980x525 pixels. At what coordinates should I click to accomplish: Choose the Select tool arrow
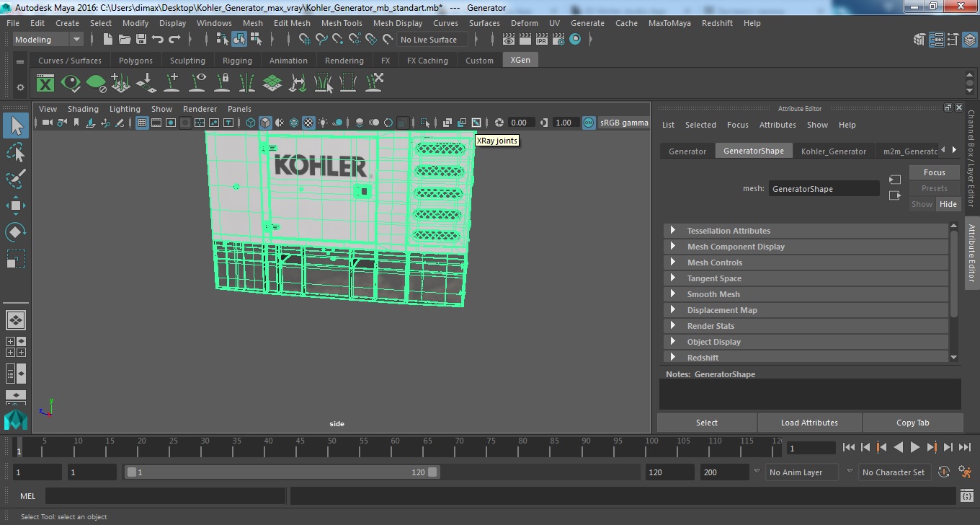click(x=16, y=126)
